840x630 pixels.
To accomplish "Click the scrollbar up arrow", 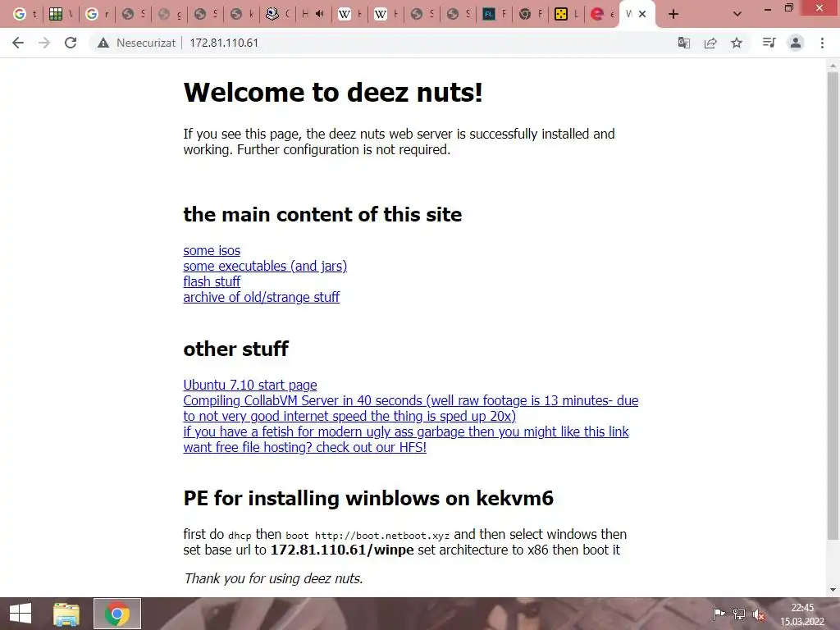I will [833, 66].
